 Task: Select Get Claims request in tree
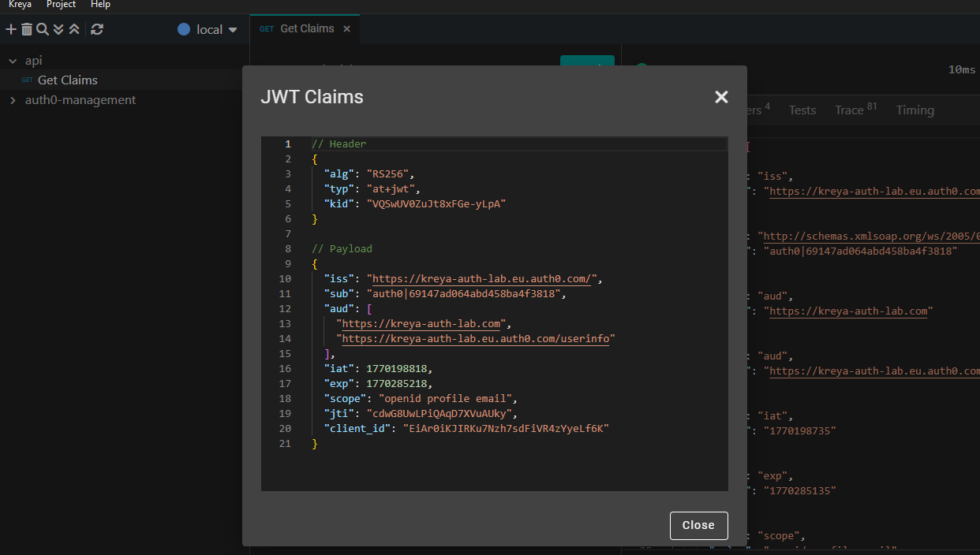67,80
